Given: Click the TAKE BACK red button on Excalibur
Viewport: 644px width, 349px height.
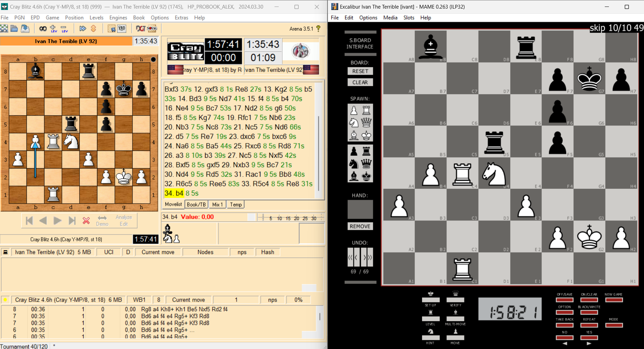Looking at the screenshot, I should coord(565,325).
